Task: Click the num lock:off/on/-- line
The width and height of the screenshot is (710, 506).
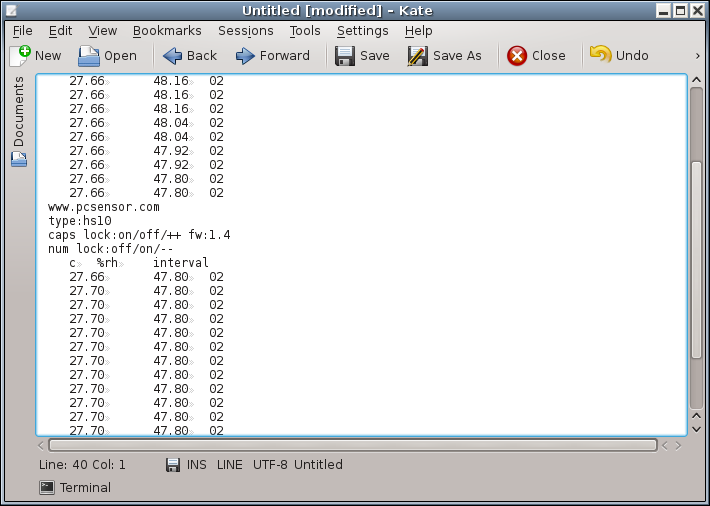Action: pos(110,249)
